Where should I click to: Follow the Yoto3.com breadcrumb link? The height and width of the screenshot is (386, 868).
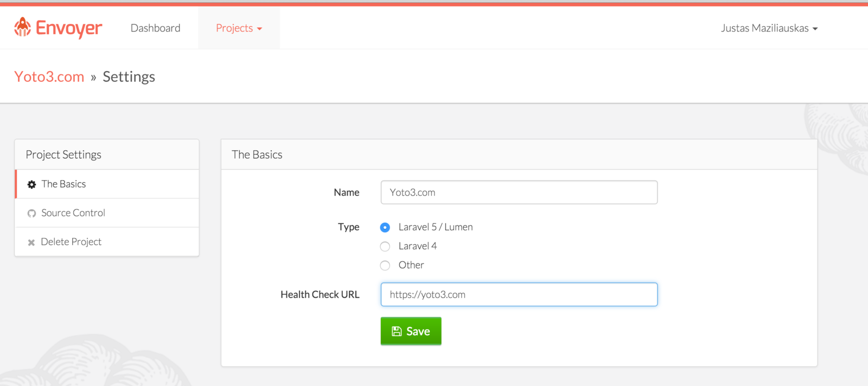point(49,76)
